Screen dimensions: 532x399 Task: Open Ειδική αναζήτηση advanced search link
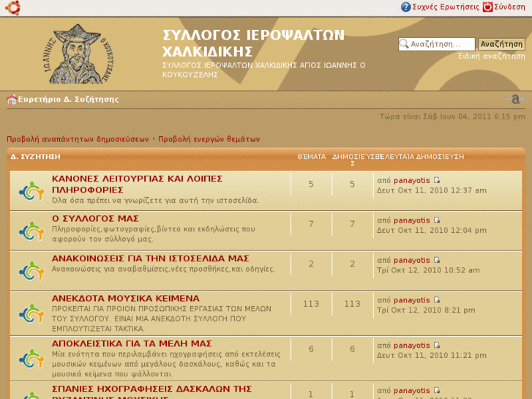click(x=492, y=56)
